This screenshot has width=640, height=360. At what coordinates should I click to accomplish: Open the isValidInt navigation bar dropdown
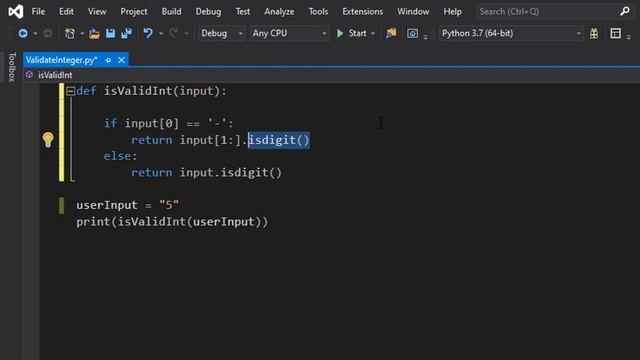(331, 75)
